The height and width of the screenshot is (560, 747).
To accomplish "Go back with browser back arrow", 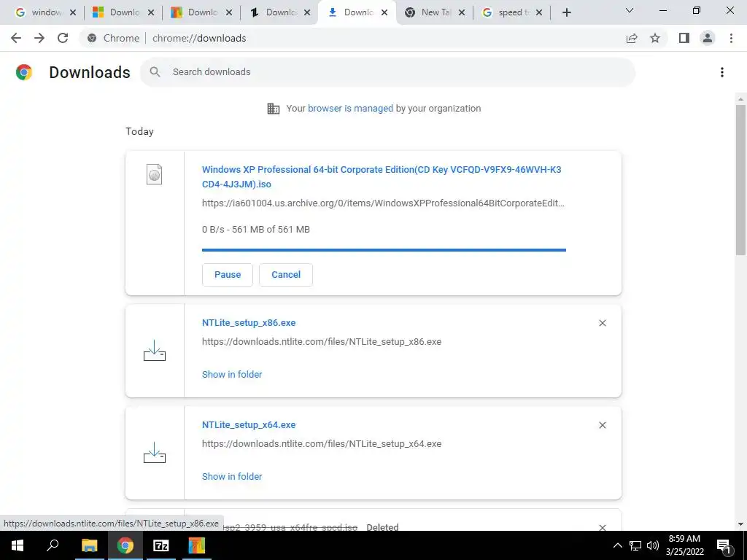I will click(16, 38).
